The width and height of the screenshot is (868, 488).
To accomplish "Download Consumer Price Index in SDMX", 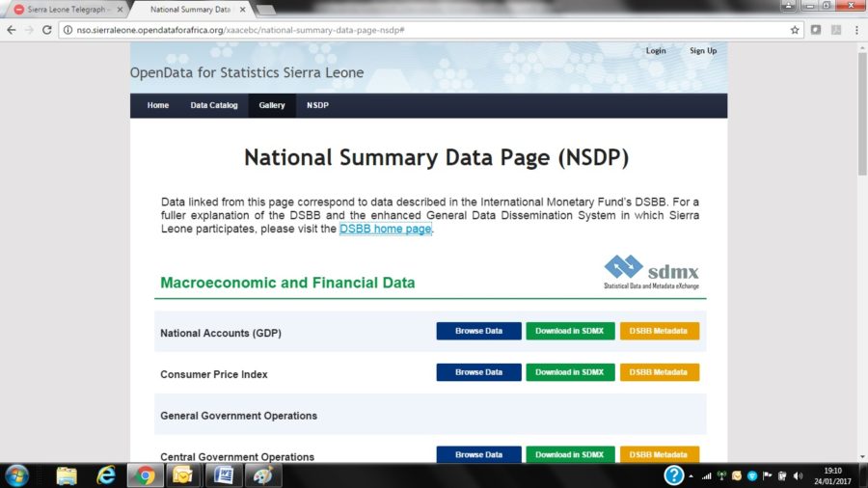I will (569, 372).
